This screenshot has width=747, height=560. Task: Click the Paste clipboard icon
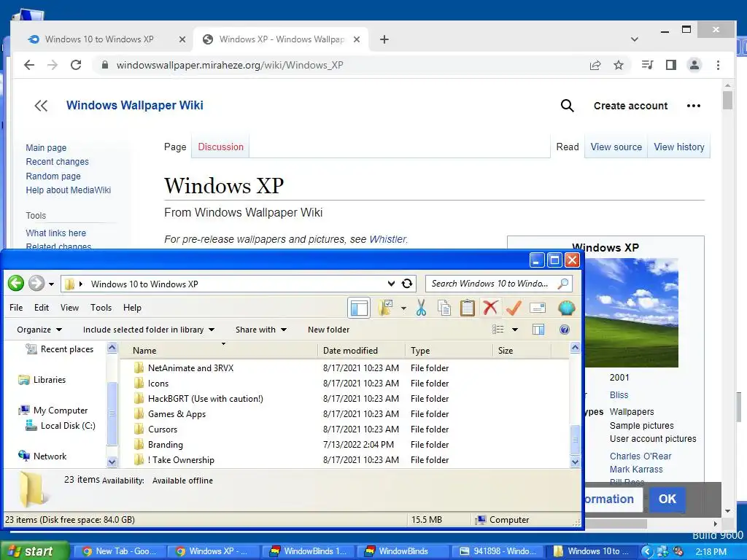(x=468, y=308)
